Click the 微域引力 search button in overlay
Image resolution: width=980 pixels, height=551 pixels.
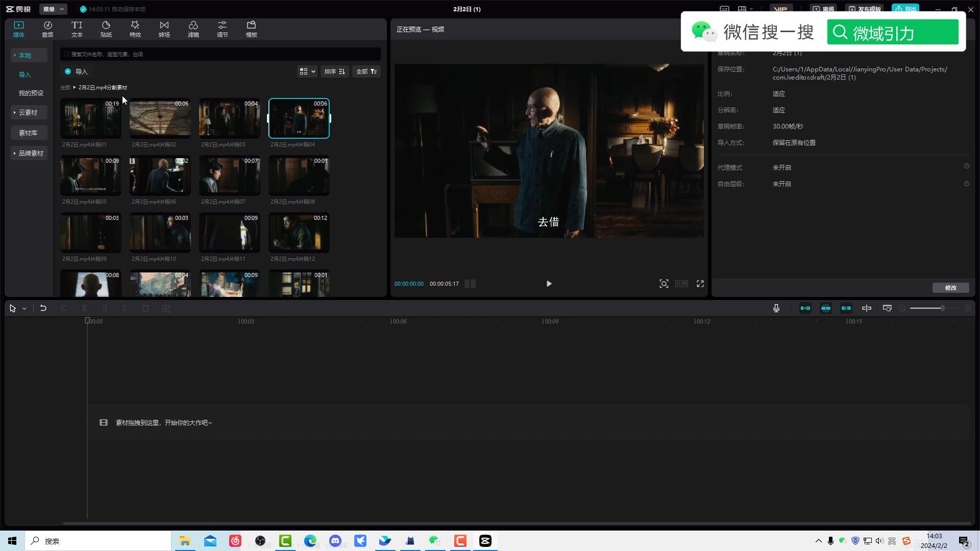tap(893, 32)
